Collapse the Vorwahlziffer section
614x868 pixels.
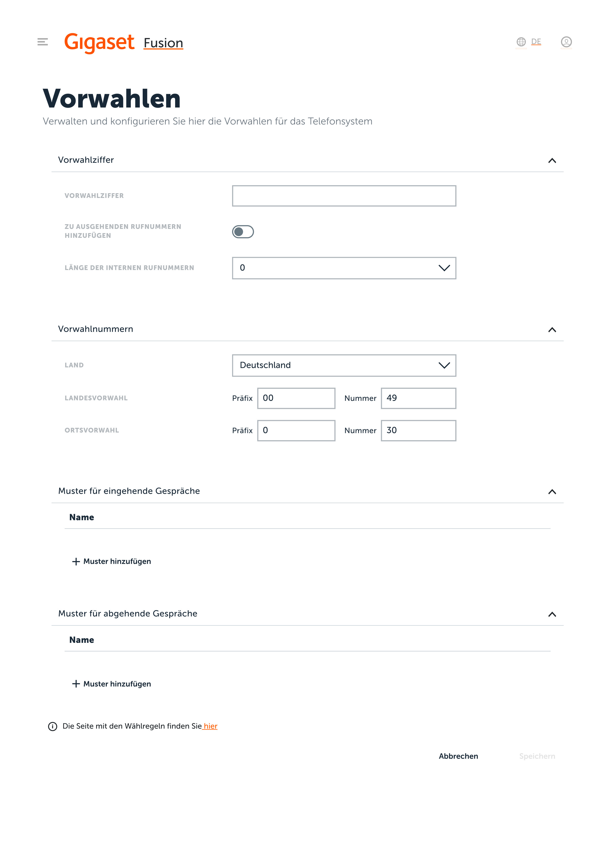click(x=552, y=161)
